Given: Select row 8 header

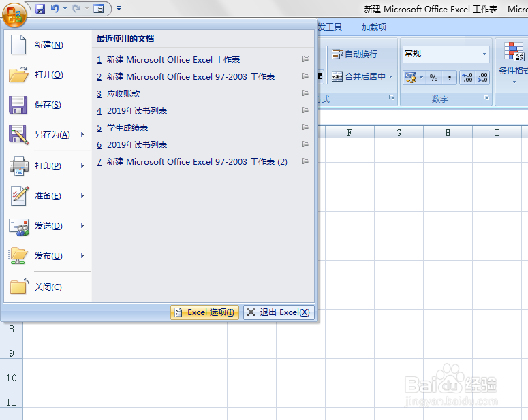Looking at the screenshot, I should (x=12, y=329).
